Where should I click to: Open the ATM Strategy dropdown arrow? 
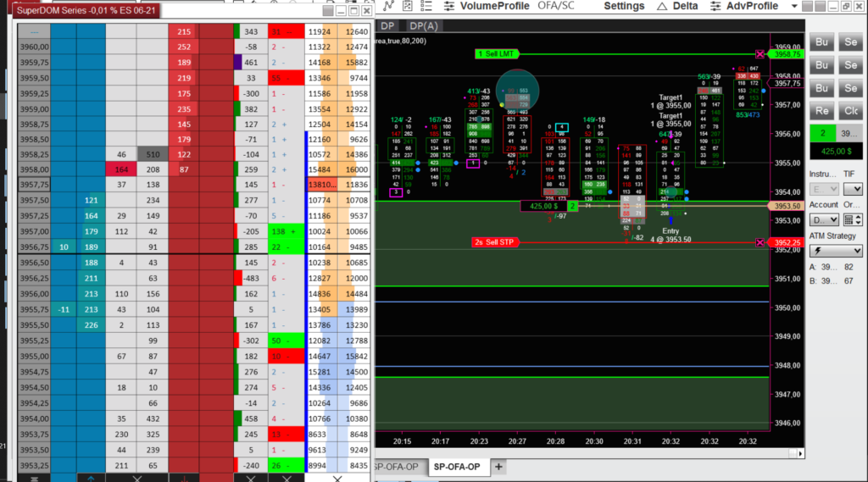point(857,251)
